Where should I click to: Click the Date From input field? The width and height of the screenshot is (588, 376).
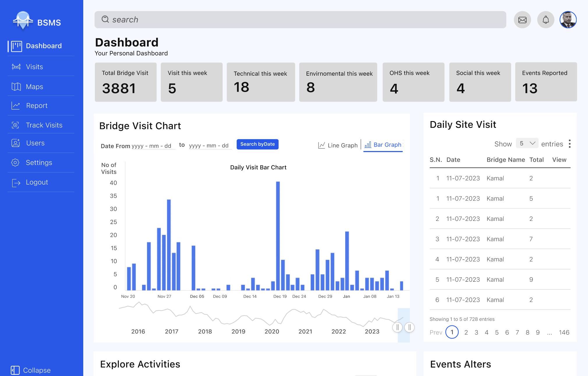click(x=153, y=146)
